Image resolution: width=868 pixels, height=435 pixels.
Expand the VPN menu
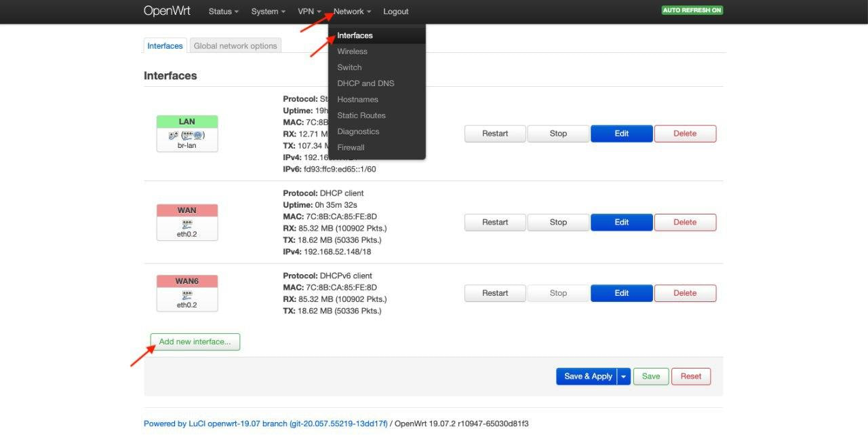point(309,12)
